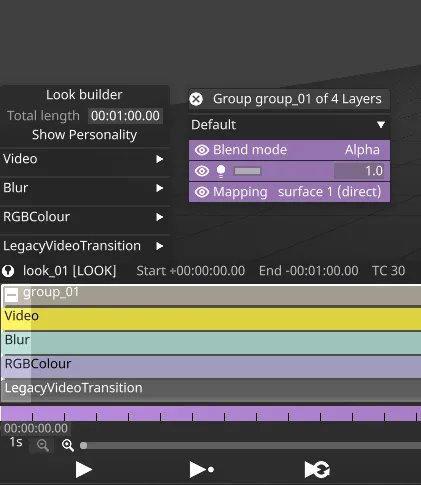Select grey LegacyVideoTransition layer bar
Viewport: 421px width, 485px height.
pos(211,390)
